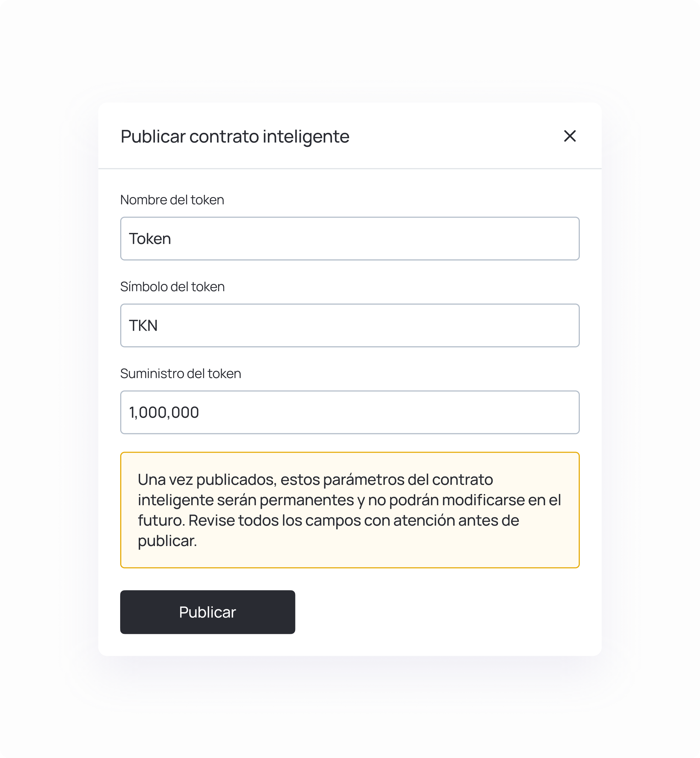Image resolution: width=700 pixels, height=758 pixels.
Task: Select the token name field containing Token
Action: [349, 238]
